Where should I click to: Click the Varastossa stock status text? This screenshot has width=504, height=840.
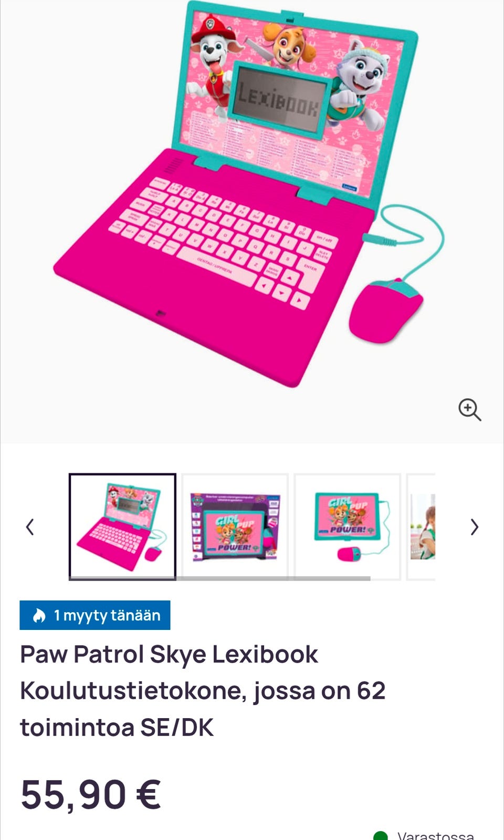(x=436, y=835)
